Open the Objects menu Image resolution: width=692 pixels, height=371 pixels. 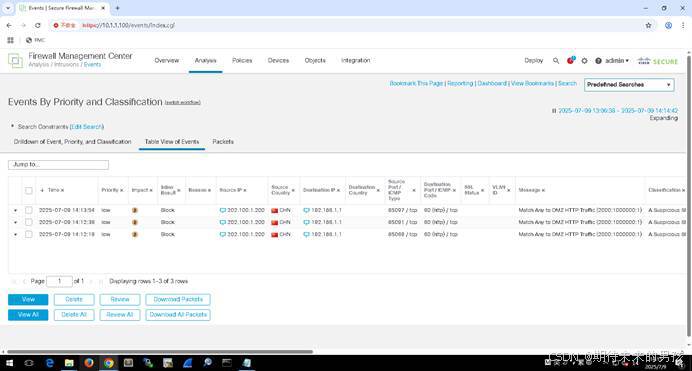(315, 60)
